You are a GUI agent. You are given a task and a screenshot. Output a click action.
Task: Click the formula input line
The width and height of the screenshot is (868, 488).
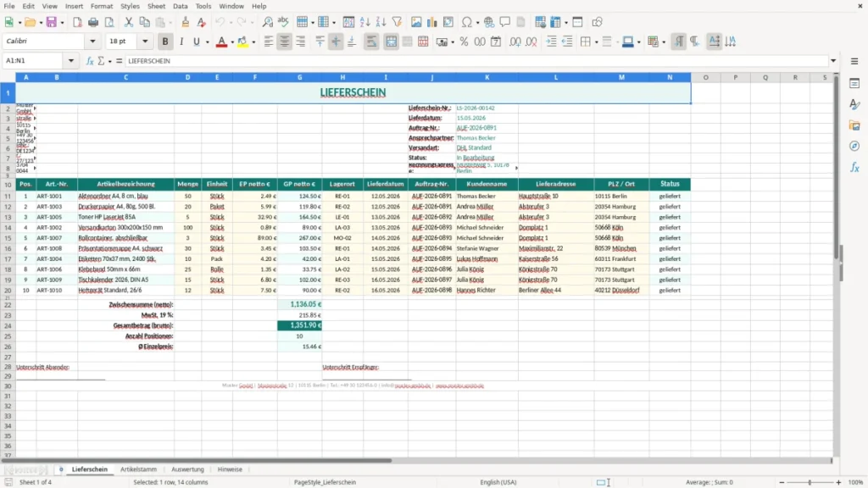476,61
